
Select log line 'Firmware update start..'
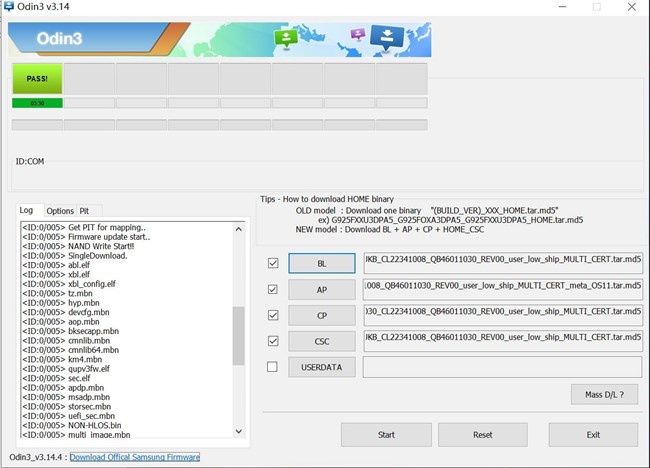(86, 237)
